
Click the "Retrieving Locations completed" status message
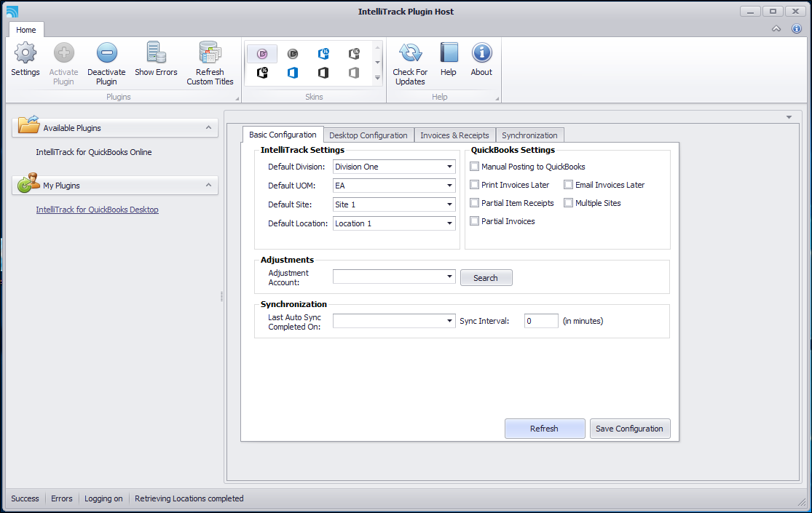pos(189,498)
